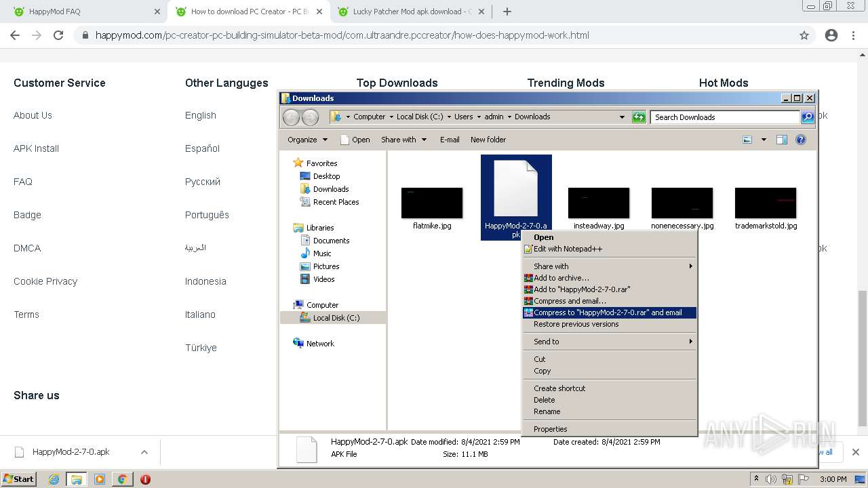Click the change view icon in Explorer toolbar

pos(747,140)
